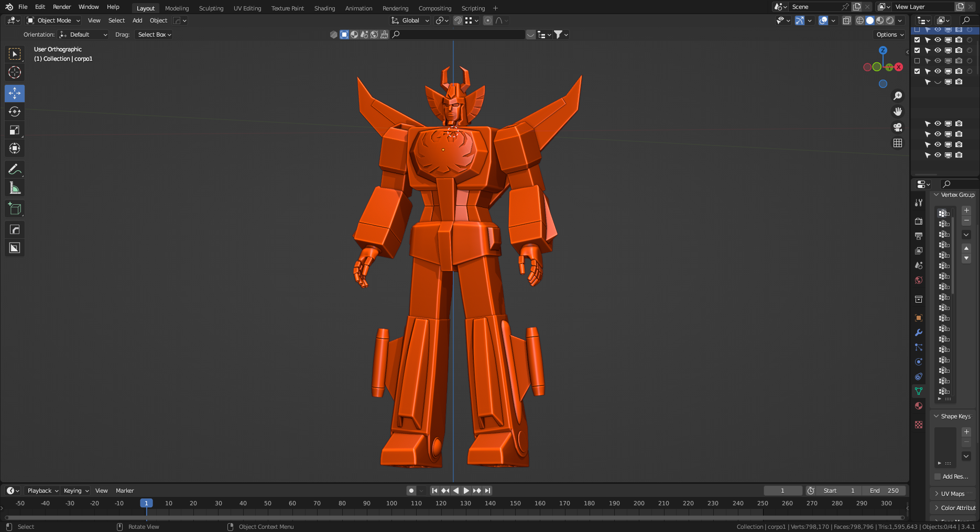Open the Drag Select Box dropdown
Image resolution: width=980 pixels, height=532 pixels.
click(x=154, y=35)
